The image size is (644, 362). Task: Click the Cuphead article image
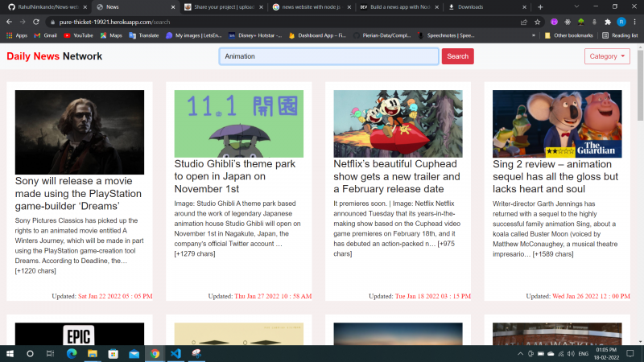[398, 124]
